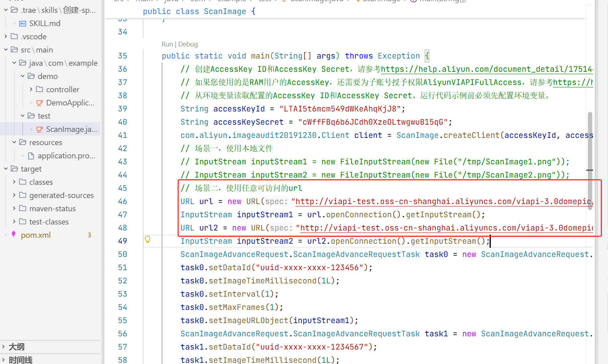Click the accessKeyId string "LTAI5t6mcm549dWKeAhqKjJ8"
Screen dimensions: 608x364
(x=340, y=109)
